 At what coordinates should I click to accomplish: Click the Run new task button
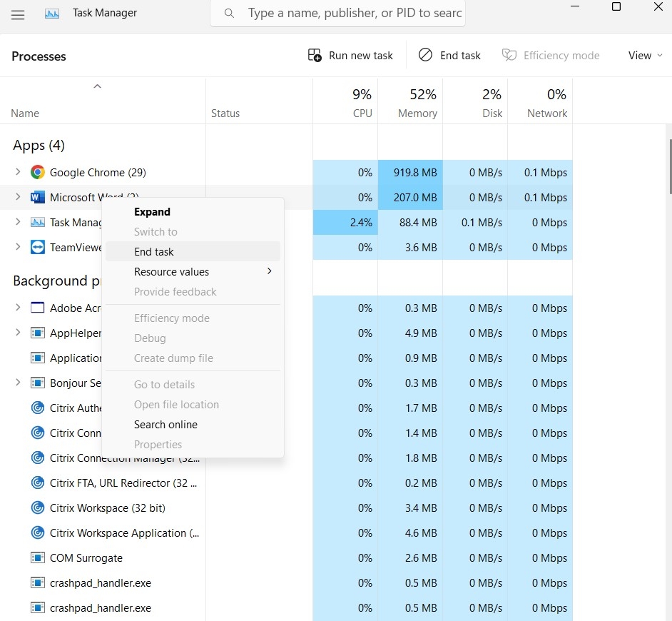coord(350,56)
